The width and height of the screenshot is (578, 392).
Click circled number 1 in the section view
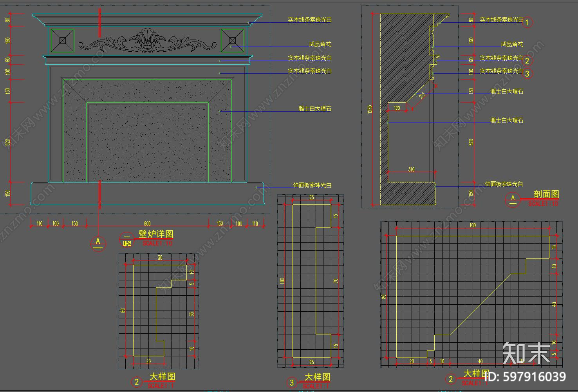pyautogui.click(x=527, y=22)
